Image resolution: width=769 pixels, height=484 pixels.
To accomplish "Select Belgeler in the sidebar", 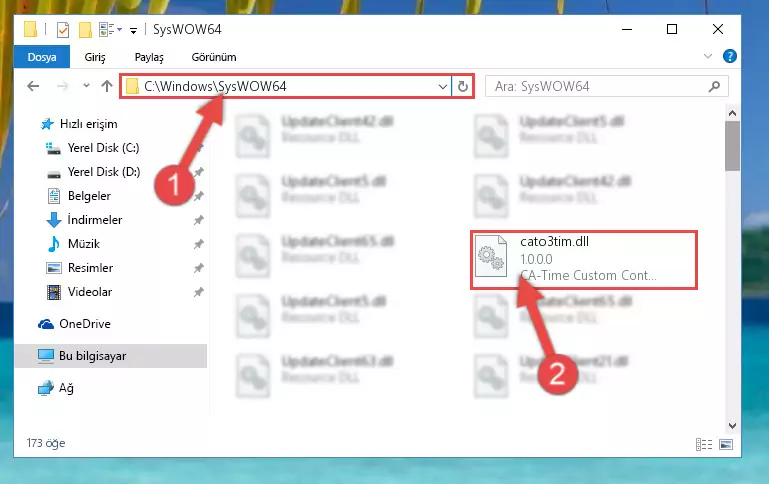I will click(x=89, y=196).
